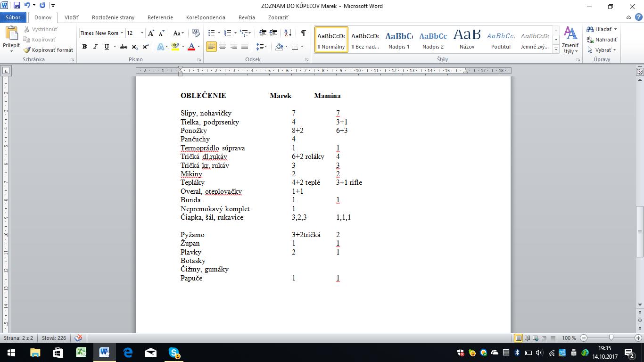The width and height of the screenshot is (644, 362).
Task: Click the Nahradiť button
Action: 602,40
